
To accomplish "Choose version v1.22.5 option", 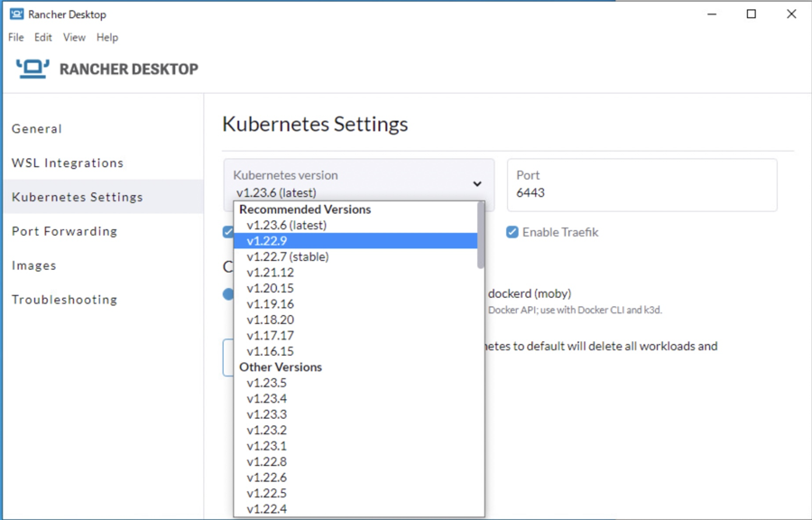I will point(355,493).
